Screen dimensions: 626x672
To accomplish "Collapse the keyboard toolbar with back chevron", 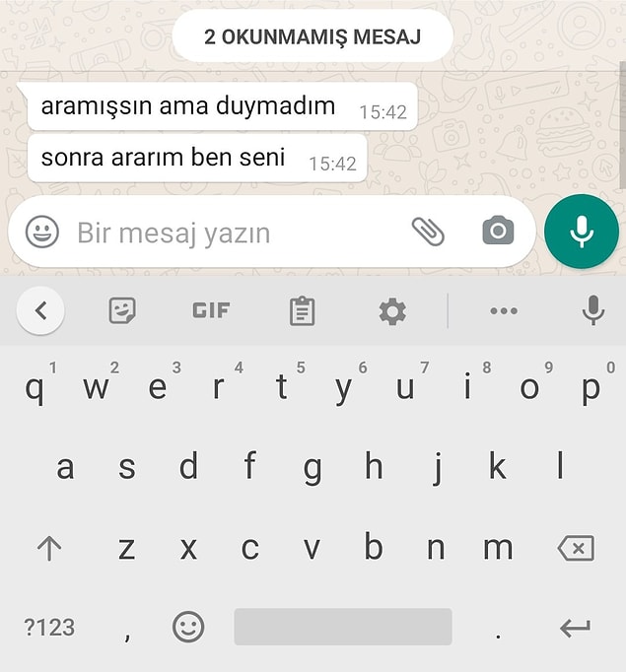I will pyautogui.click(x=40, y=310).
